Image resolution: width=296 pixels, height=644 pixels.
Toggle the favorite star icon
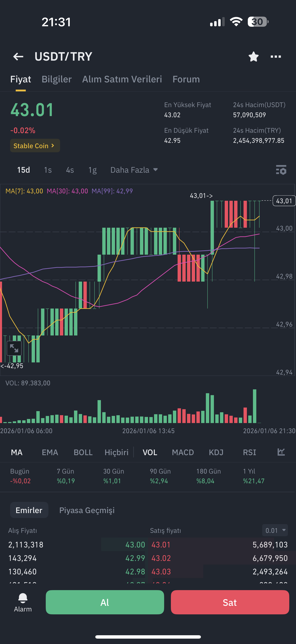(x=253, y=57)
